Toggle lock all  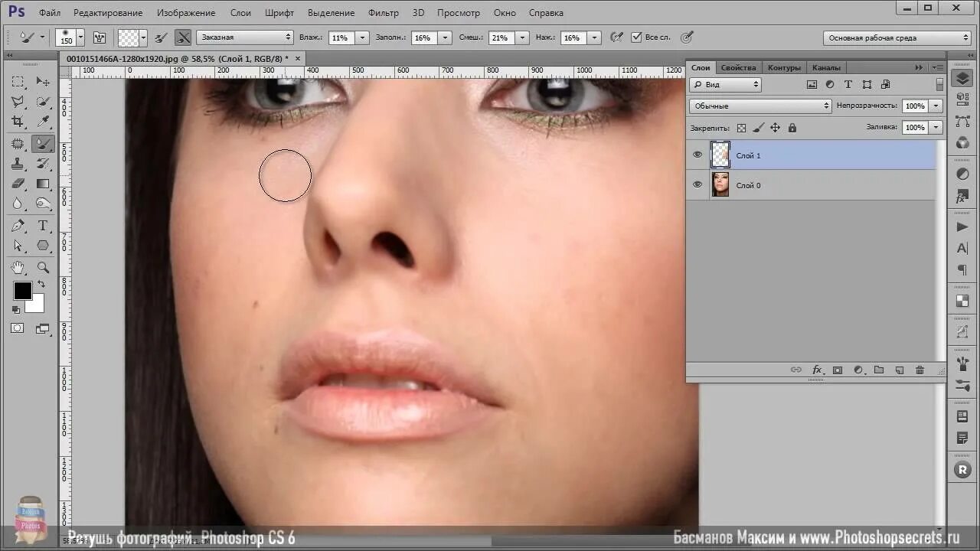[x=792, y=128]
